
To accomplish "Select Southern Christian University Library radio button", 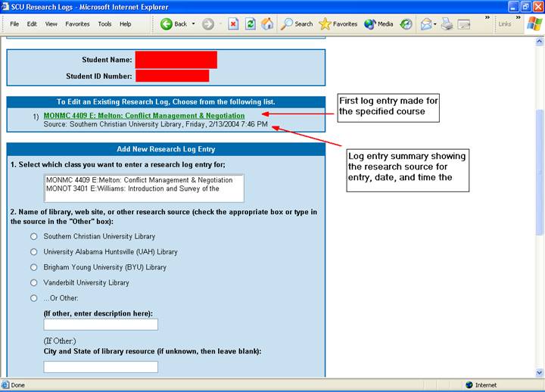I will click(x=33, y=237).
